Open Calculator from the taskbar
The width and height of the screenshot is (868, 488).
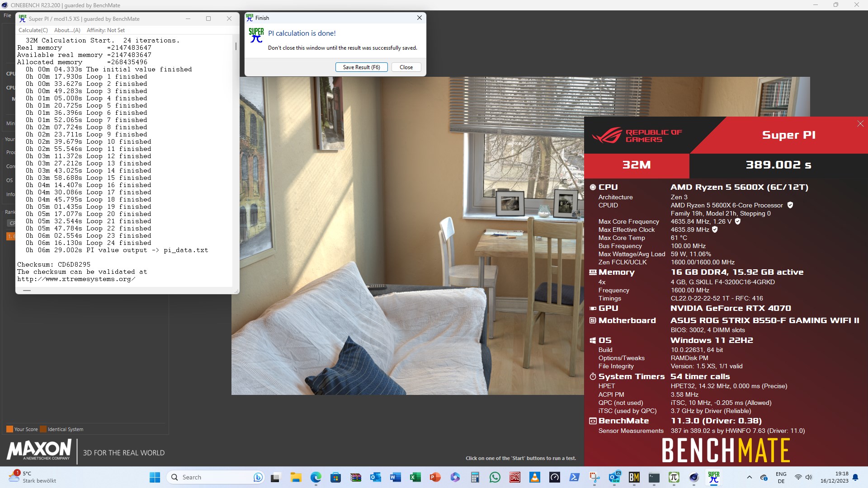pos(475,477)
